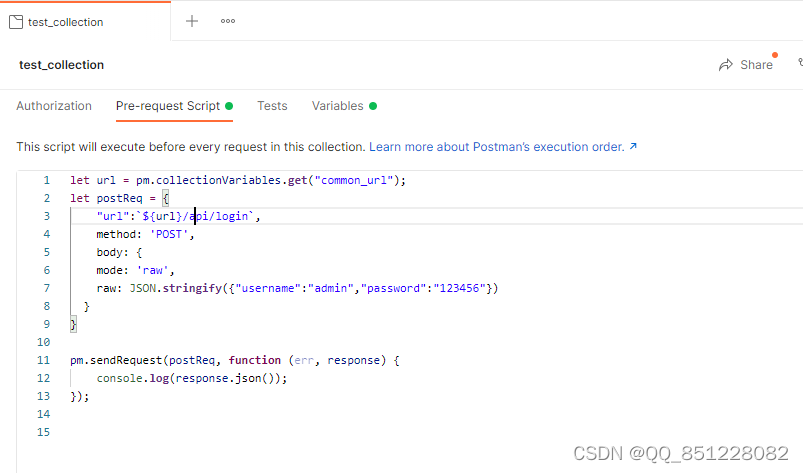Click the test_collection tab collection icon
The image size is (803, 473).
coord(16,22)
